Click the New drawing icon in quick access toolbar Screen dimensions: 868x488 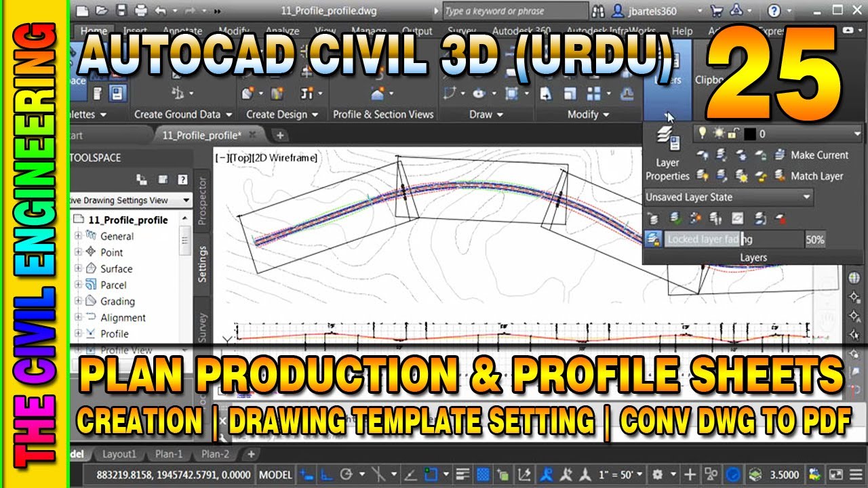[82, 10]
